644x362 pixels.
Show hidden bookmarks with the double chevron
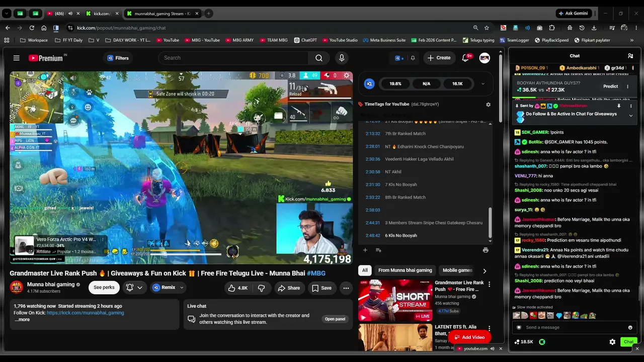coord(632,40)
